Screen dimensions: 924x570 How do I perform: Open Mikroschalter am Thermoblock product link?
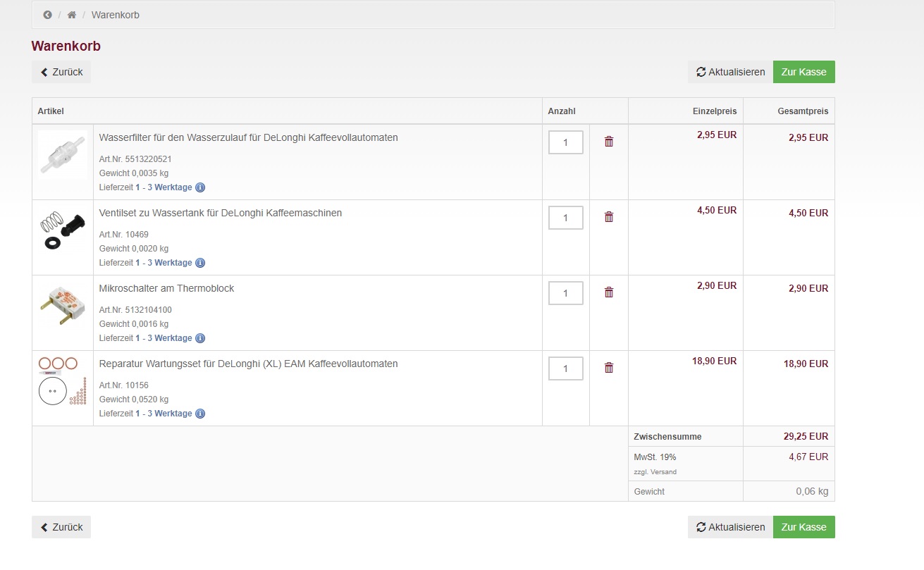(166, 288)
